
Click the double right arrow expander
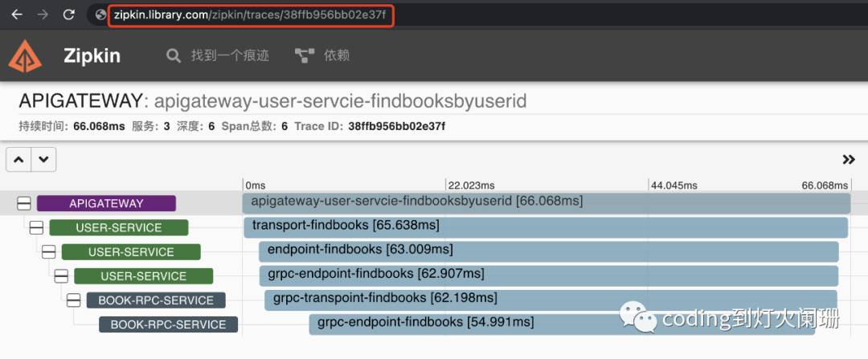[849, 160]
